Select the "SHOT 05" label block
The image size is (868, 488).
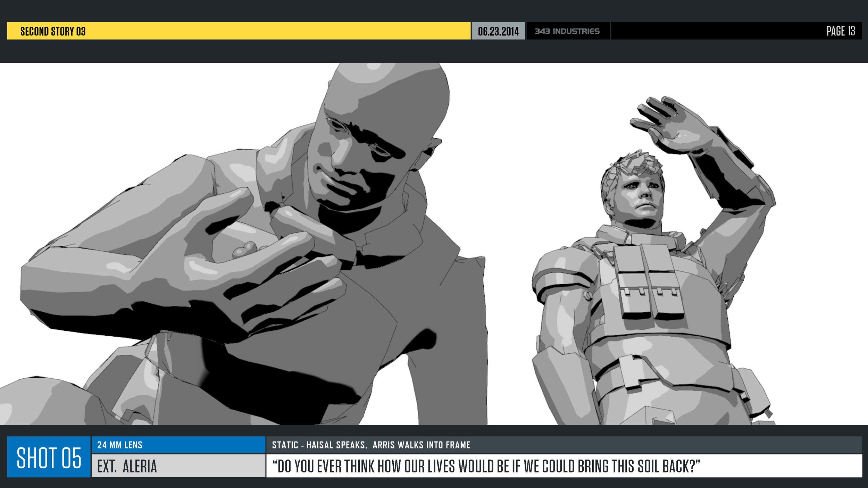pyautogui.click(x=49, y=457)
